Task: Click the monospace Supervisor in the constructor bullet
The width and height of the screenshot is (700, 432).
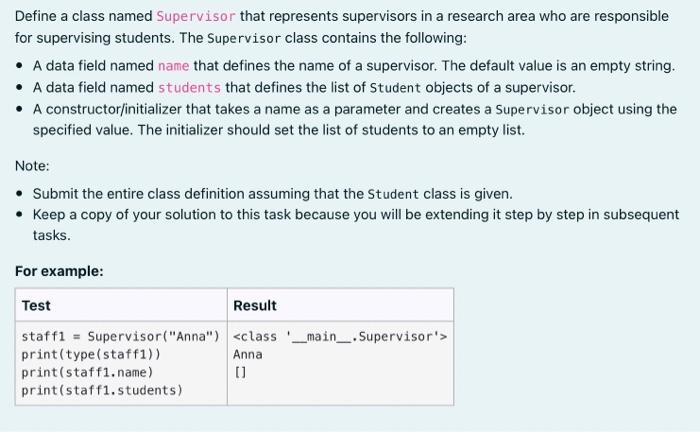Action: click(x=532, y=109)
